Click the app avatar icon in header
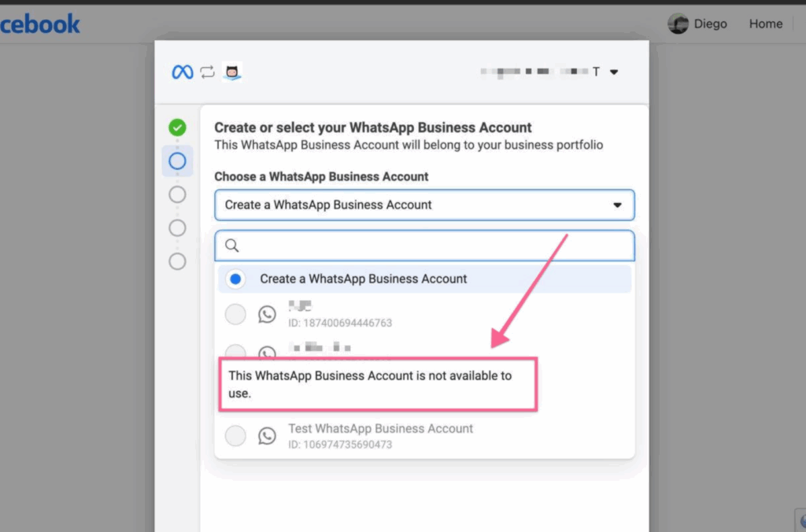806x532 pixels. click(232, 72)
